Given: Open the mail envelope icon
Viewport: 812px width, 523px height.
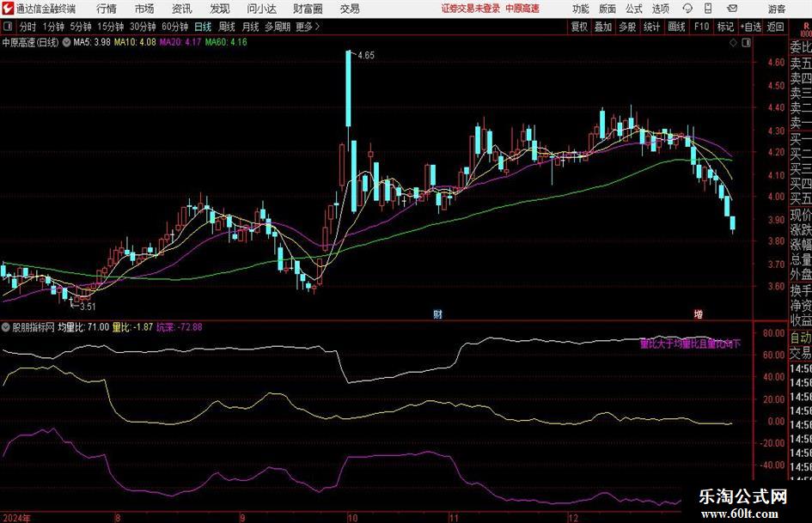Looking at the screenshot, I should [732, 9].
